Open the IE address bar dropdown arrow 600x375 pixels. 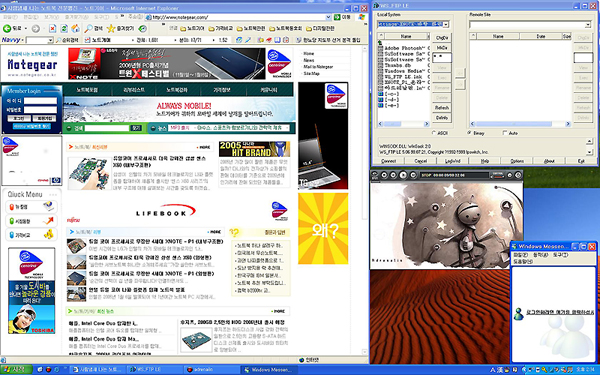(328, 17)
